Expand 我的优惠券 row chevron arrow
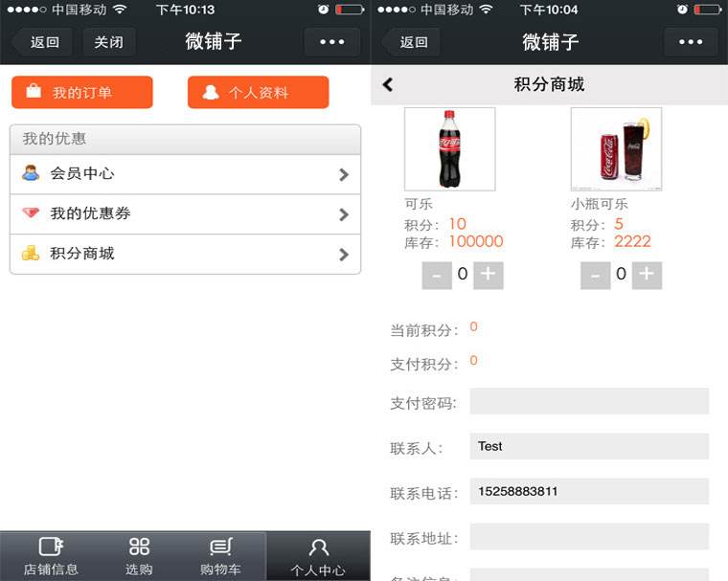Image resolution: width=728 pixels, height=581 pixels. tap(343, 214)
